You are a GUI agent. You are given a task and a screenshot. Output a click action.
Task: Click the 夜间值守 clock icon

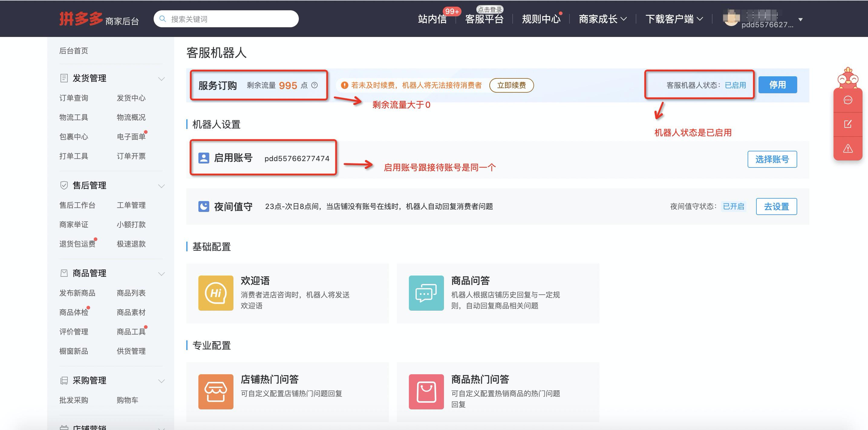204,206
